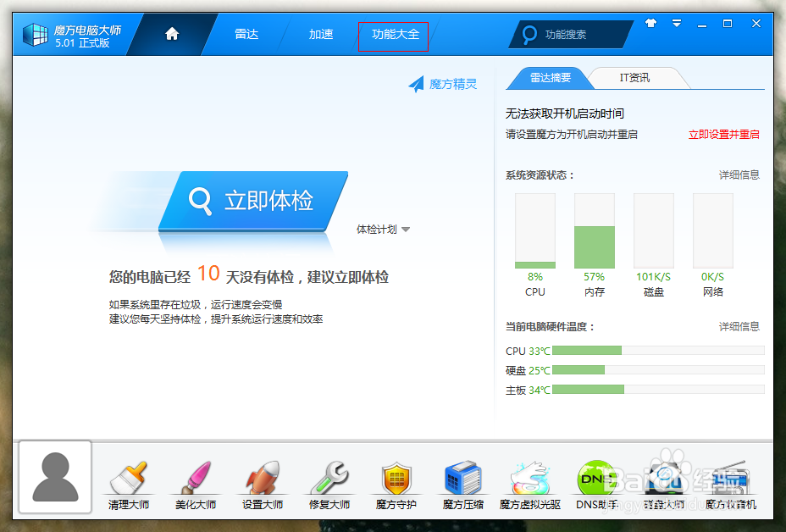This screenshot has height=532, width=786.
Task: Start 立即体检 scan button
Action: [x=253, y=201]
